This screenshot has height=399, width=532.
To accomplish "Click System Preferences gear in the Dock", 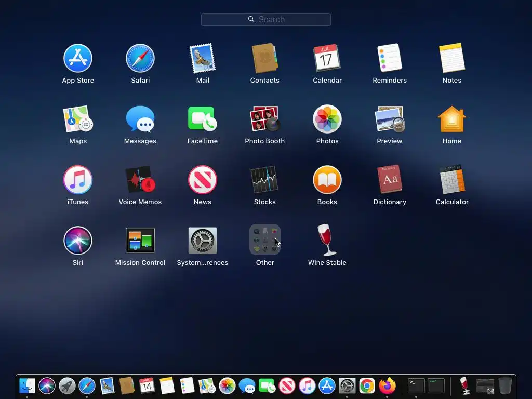I will tap(347, 386).
